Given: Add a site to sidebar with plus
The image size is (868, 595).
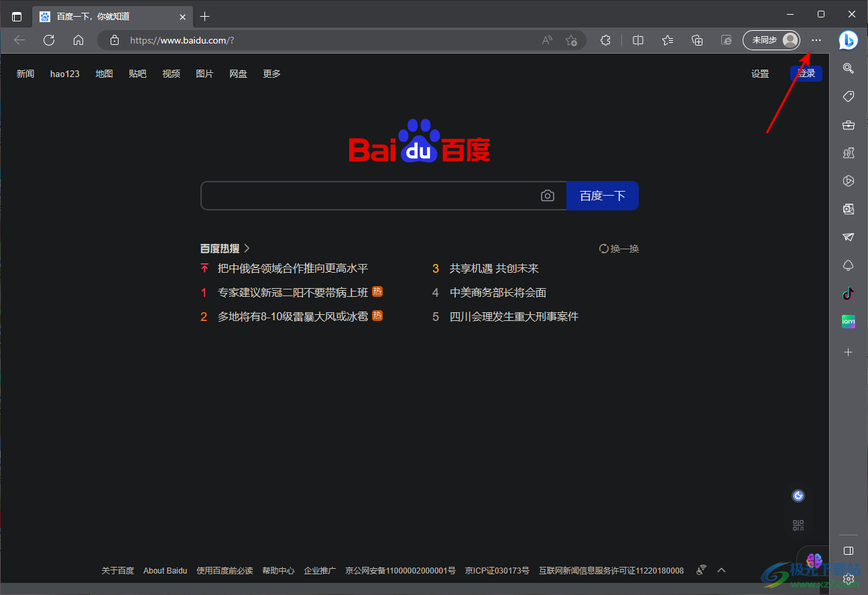Looking at the screenshot, I should [848, 352].
